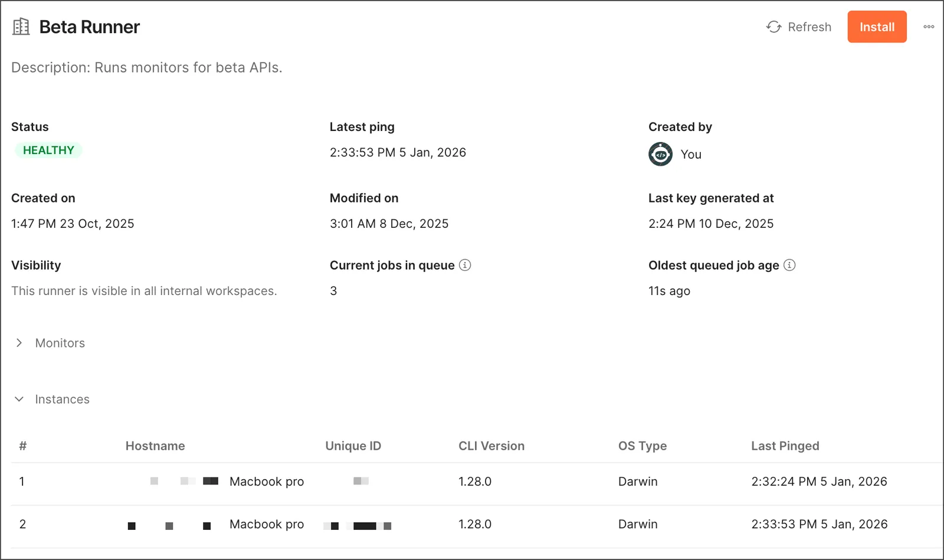The height and width of the screenshot is (560, 944).
Task: Click the current jobs in queue value 3
Action: tap(333, 291)
